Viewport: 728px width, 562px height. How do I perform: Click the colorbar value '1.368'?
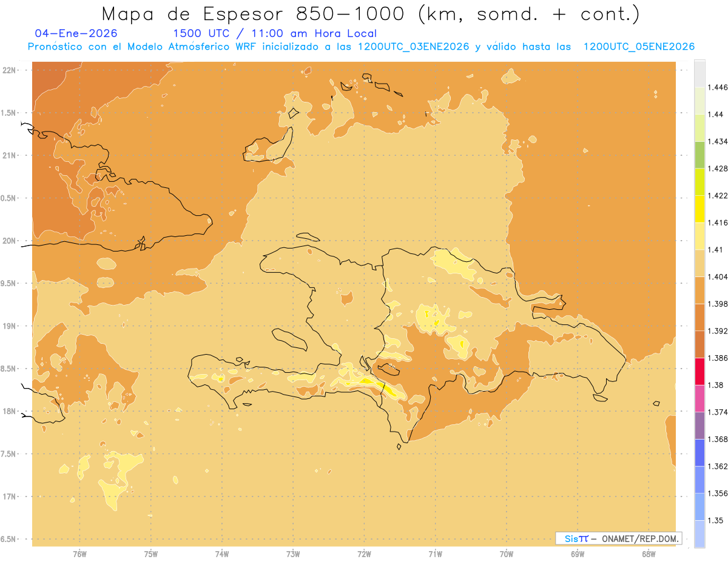pyautogui.click(x=718, y=439)
